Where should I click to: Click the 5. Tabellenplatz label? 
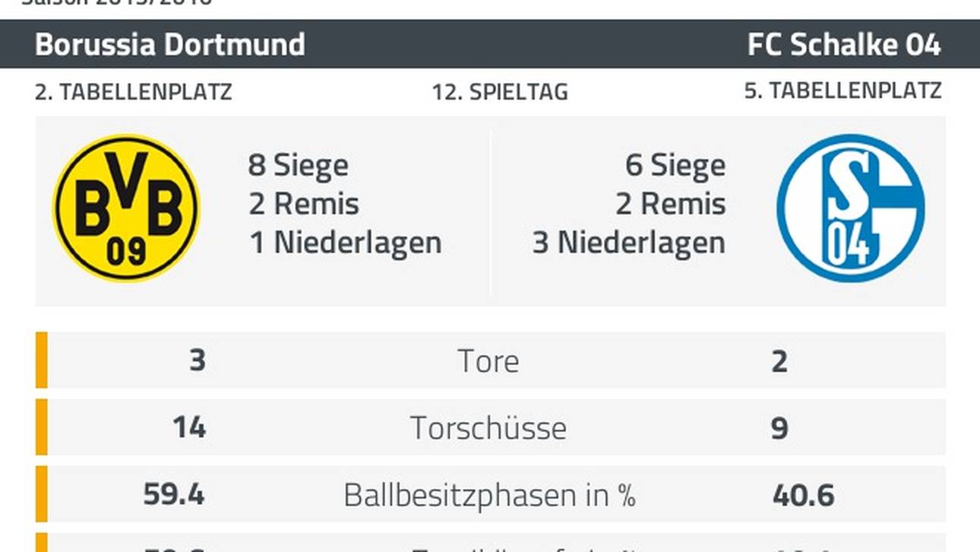[842, 90]
